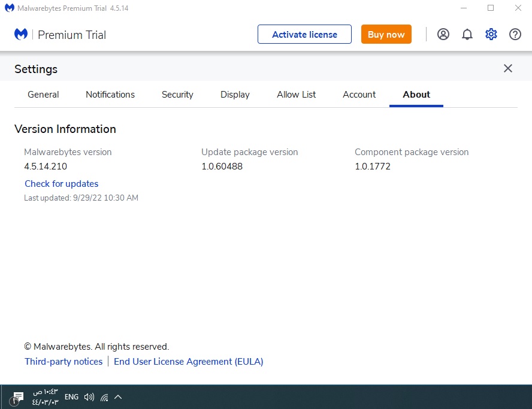Viewport: 532px width, 409px height.
Task: Click the settings gear icon
Action: point(491,34)
